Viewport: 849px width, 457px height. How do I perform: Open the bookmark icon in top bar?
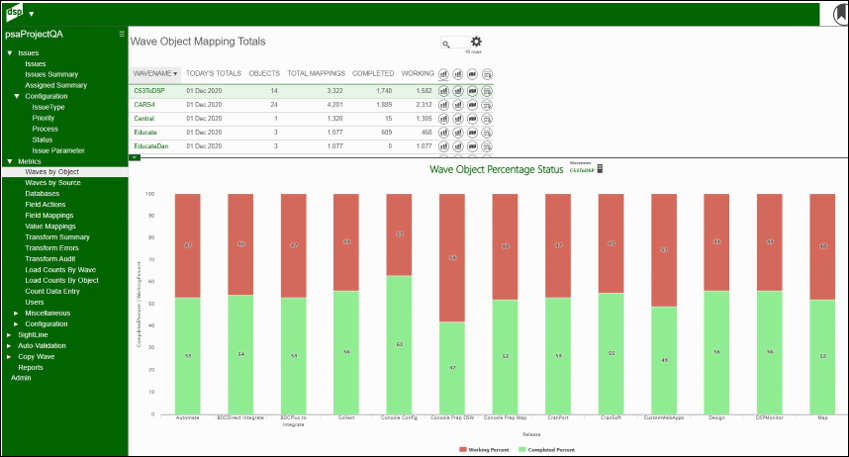tap(841, 14)
